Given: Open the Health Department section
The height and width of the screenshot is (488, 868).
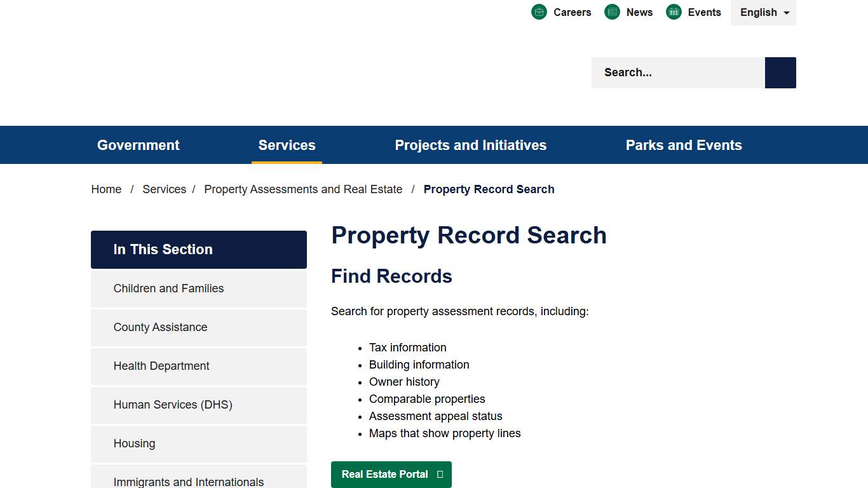Looking at the screenshot, I should (161, 366).
